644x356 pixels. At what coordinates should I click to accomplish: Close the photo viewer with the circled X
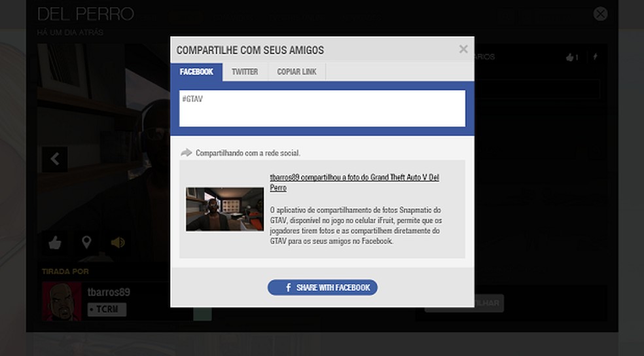(x=600, y=14)
